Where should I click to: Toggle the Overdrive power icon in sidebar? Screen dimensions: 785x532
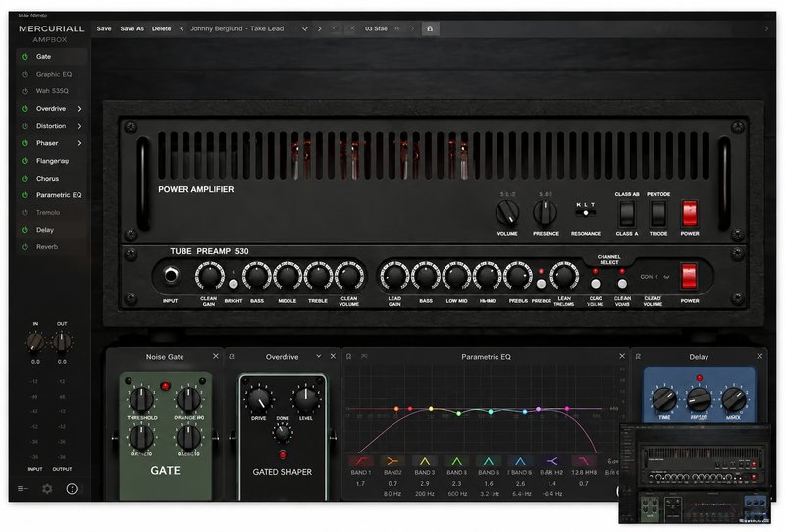[25, 109]
